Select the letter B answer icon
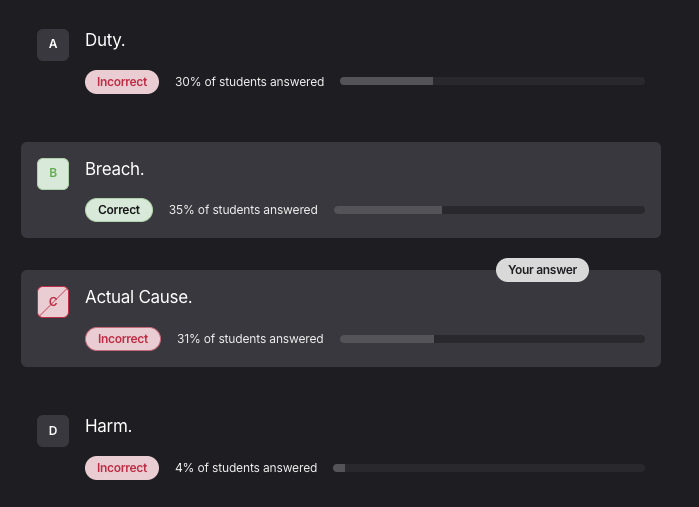This screenshot has width=699, height=507. click(x=53, y=173)
